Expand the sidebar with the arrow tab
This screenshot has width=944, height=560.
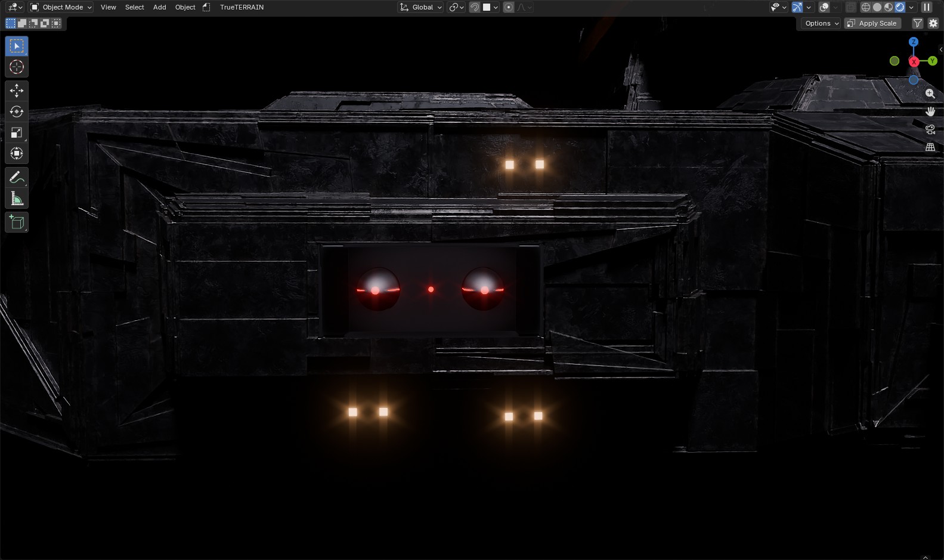[940, 49]
